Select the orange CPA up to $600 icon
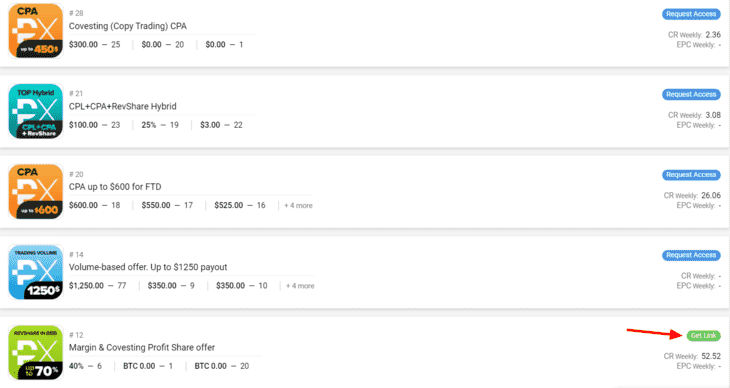Viewport: 730px width, 388px height. [x=35, y=191]
